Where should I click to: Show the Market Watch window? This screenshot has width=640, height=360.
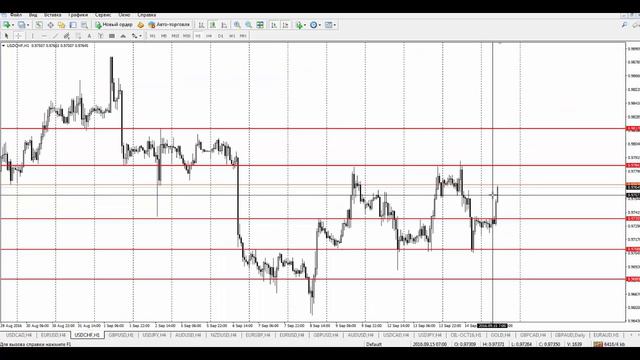pyautogui.click(x=39, y=25)
